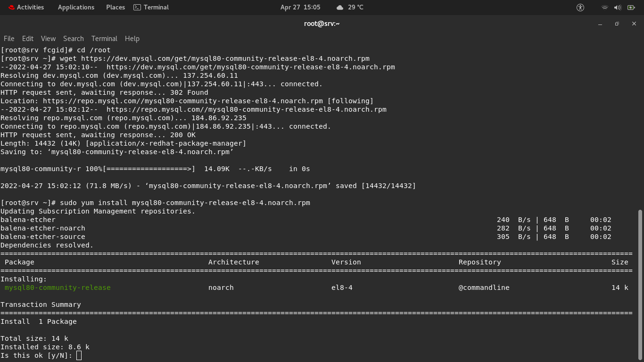Click the 'Version' column header
The width and height of the screenshot is (644, 362).
[x=346, y=262]
